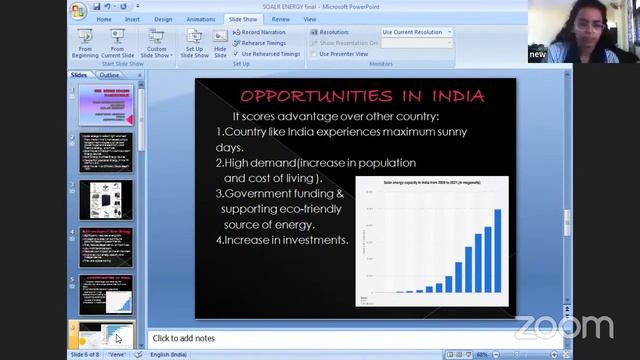640x360 pixels.
Task: Switch to Normal view icon
Action: 450,355
